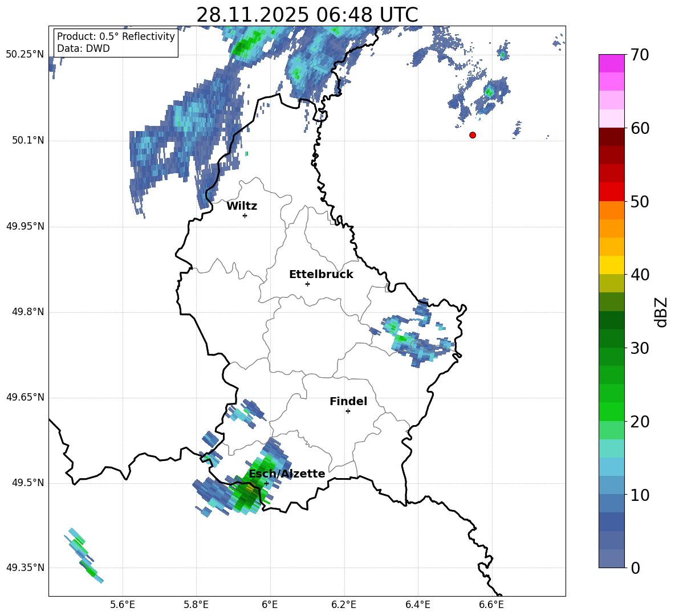This screenshot has height=616, width=675.
Task: Click the 6.6°E longitude label
Action: click(x=491, y=605)
